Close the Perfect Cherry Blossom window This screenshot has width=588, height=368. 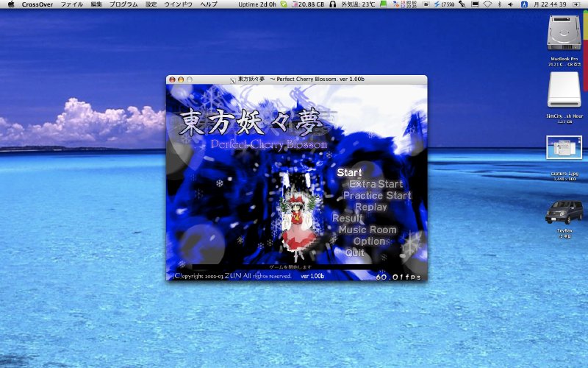coord(172,79)
